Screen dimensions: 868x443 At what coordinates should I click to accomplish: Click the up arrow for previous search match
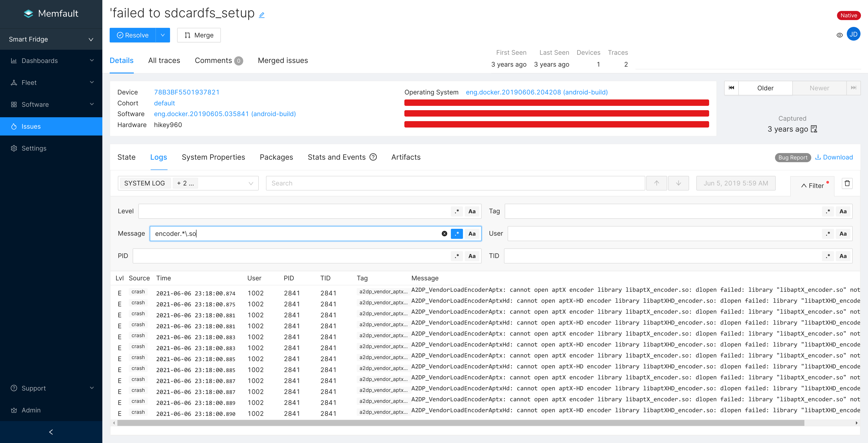[656, 183]
